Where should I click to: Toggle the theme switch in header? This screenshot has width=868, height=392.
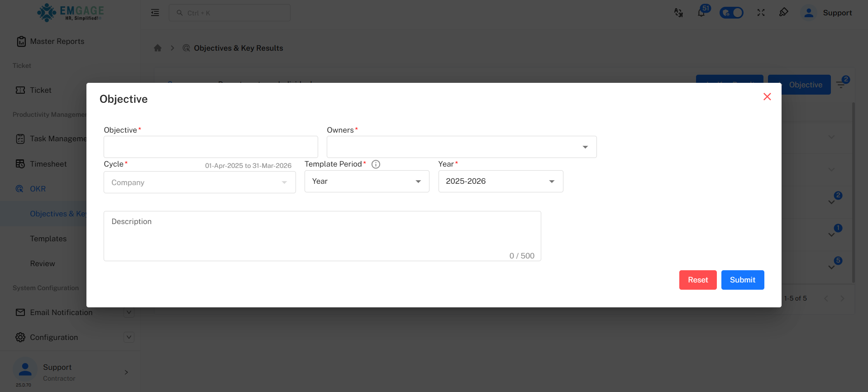731,13
